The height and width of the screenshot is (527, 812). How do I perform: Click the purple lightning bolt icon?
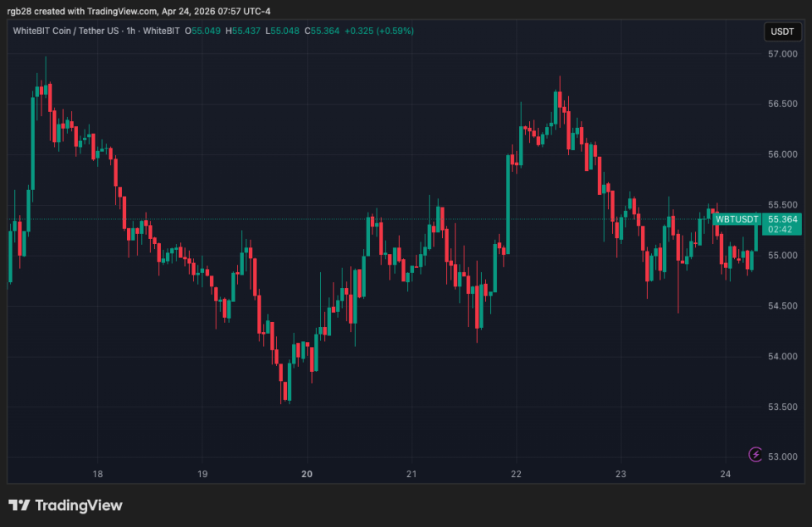(755, 454)
